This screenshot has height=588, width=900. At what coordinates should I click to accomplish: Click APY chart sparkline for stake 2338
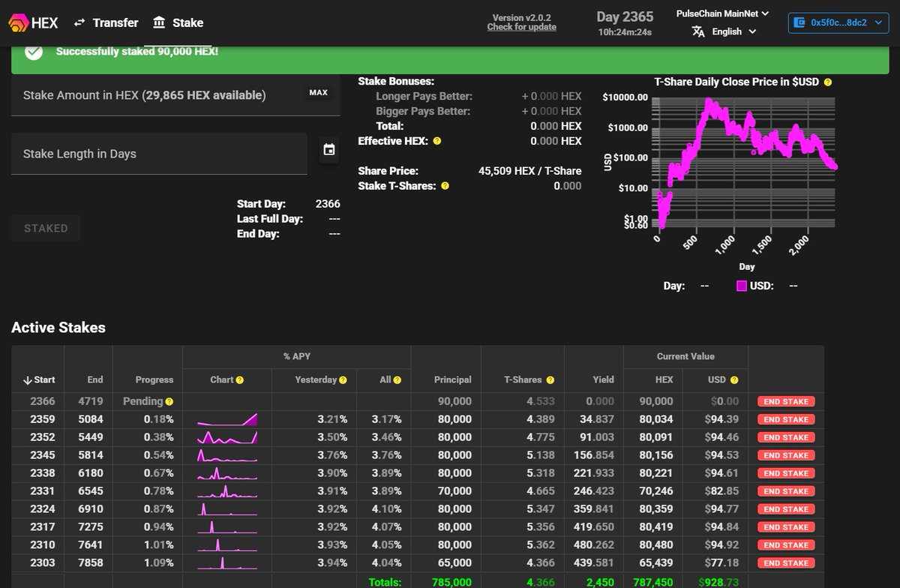coord(227,473)
